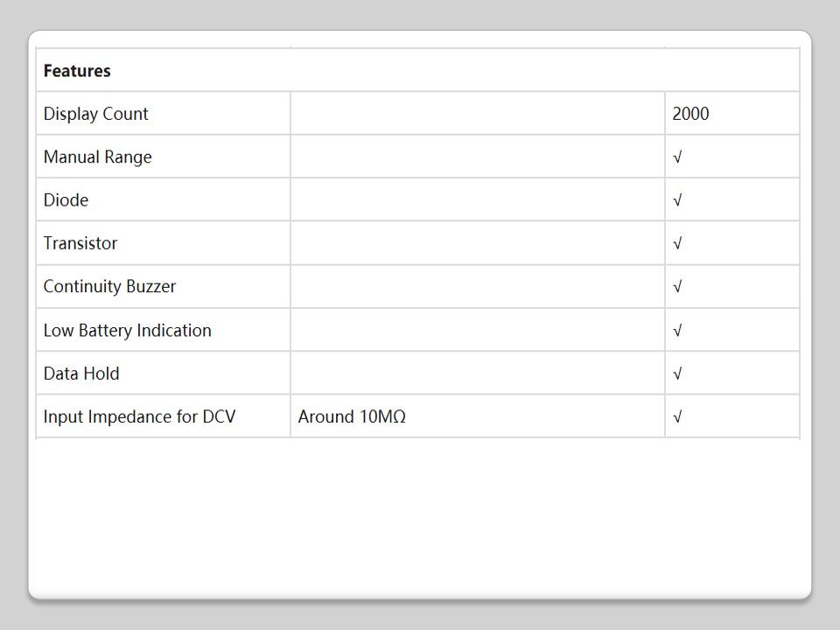840x630 pixels.
Task: Click the checkmark in Manual Range row
Action: [x=677, y=157]
